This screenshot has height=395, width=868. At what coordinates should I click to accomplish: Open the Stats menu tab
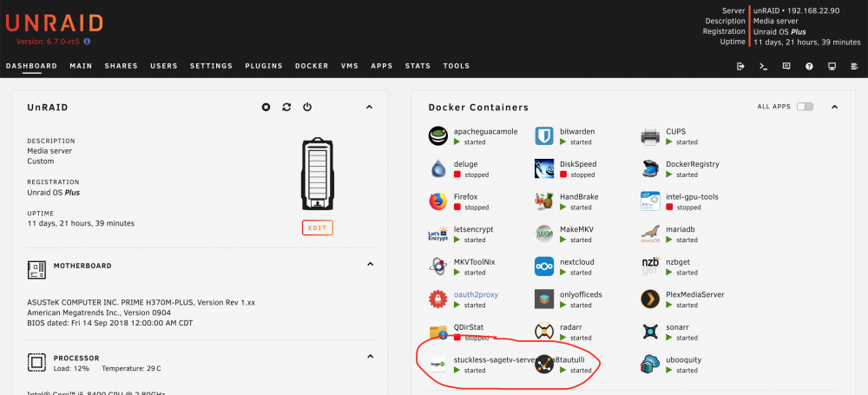tap(418, 66)
